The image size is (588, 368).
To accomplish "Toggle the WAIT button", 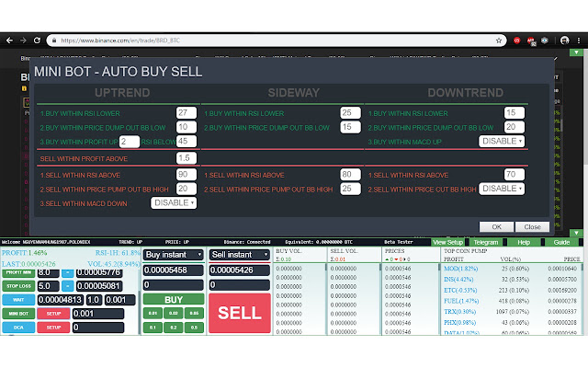I will click(18, 300).
